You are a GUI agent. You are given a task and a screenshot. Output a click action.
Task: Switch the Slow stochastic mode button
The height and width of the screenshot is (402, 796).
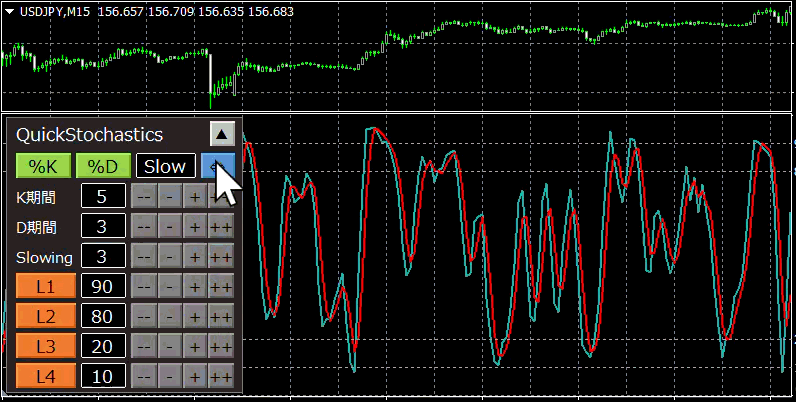pos(165,166)
